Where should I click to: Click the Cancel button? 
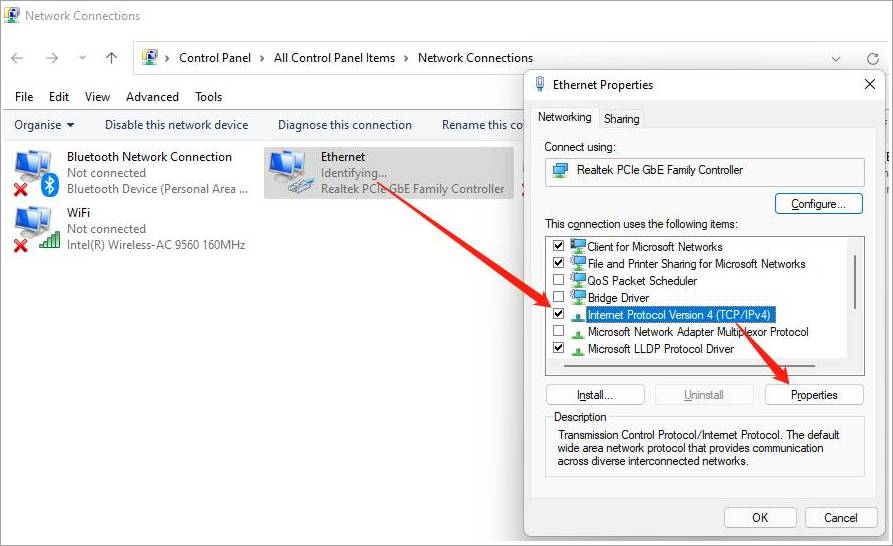[x=841, y=518]
